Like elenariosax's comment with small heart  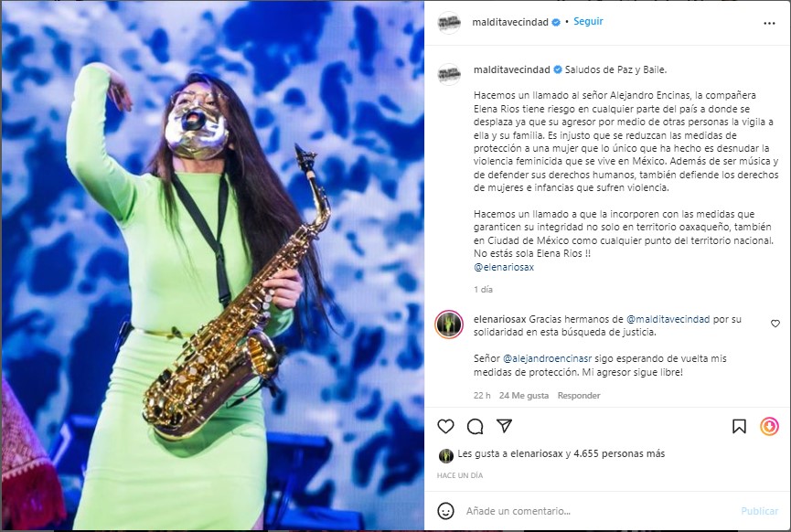point(775,324)
